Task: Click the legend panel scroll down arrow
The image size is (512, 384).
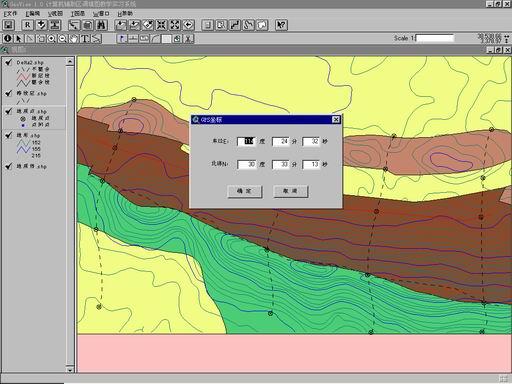Action: (70, 369)
